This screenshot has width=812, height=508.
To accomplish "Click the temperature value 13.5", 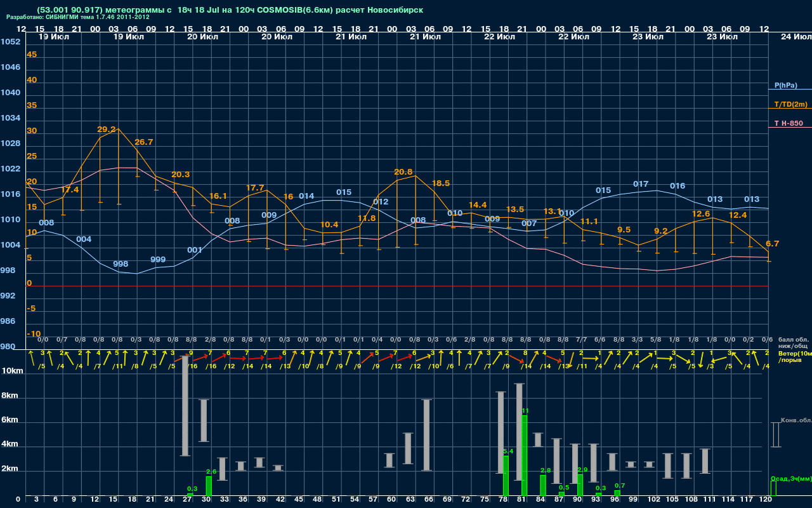I will 515,210.
